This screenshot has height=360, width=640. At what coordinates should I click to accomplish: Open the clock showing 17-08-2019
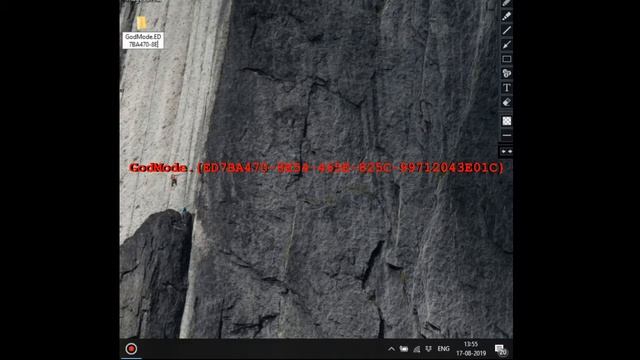pos(471,349)
